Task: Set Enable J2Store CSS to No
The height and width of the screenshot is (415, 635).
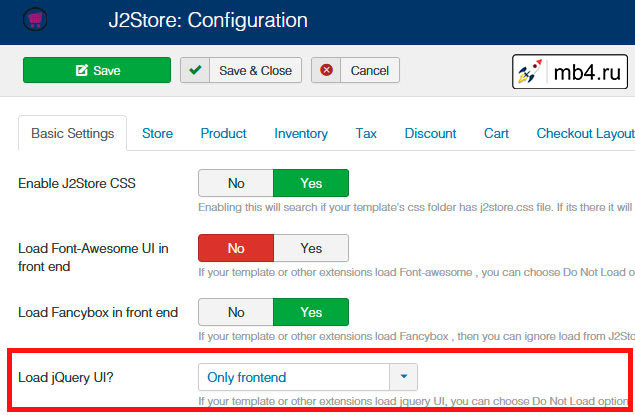Action: (236, 183)
